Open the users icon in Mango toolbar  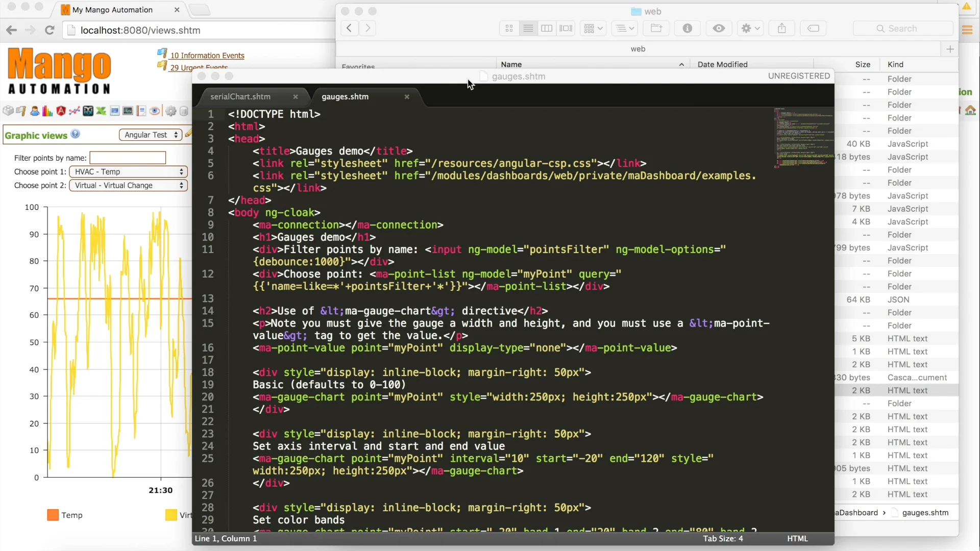(35, 111)
